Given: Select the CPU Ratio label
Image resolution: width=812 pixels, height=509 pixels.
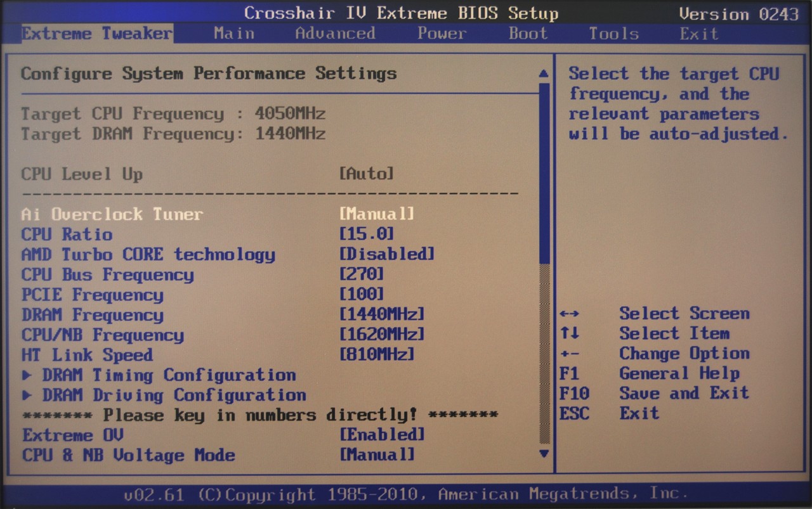Looking at the screenshot, I should coord(67,235).
